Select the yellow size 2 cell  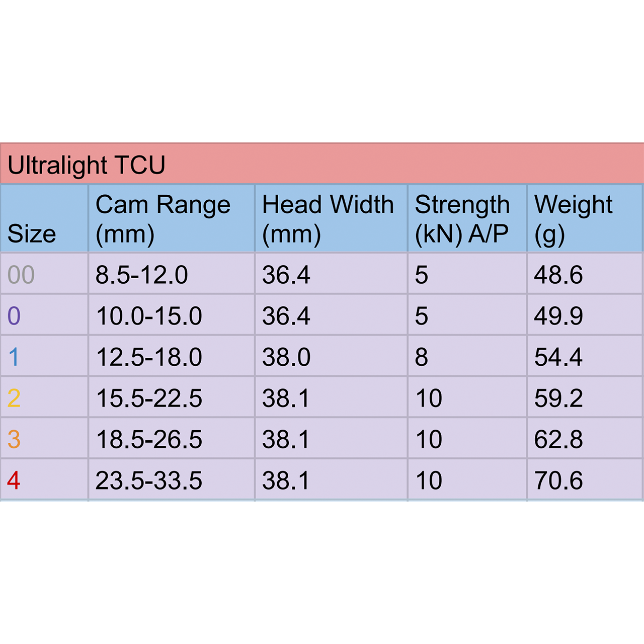(14, 398)
